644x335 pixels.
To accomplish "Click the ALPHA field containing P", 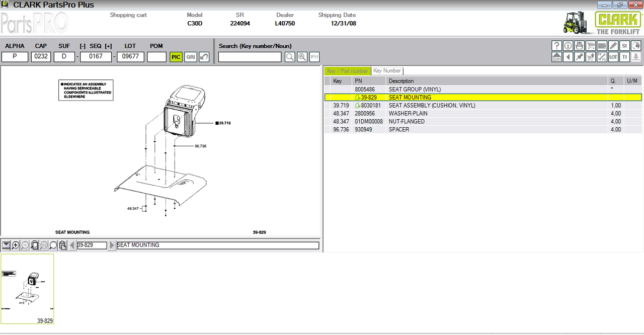I will point(15,56).
